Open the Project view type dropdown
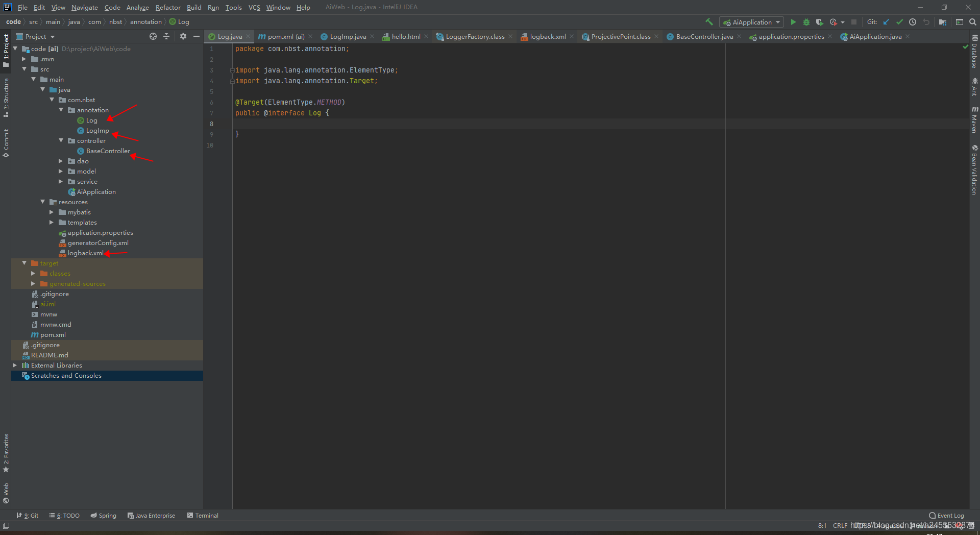 pos(35,36)
